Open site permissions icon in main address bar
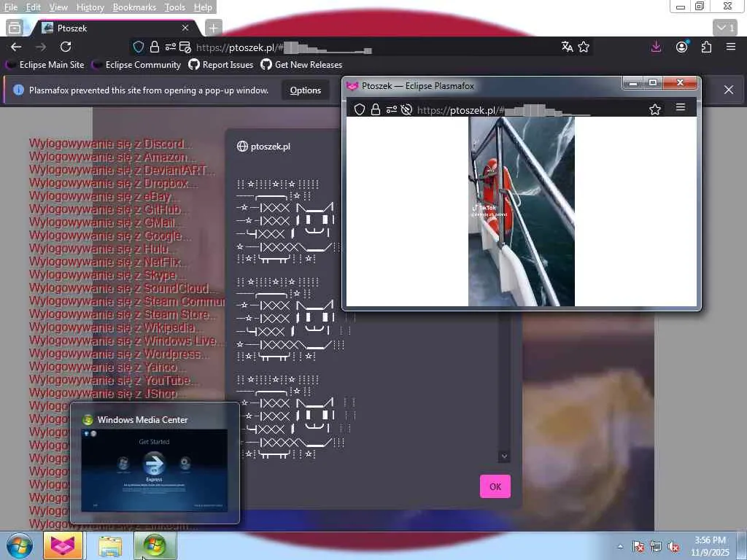 tap(170, 47)
